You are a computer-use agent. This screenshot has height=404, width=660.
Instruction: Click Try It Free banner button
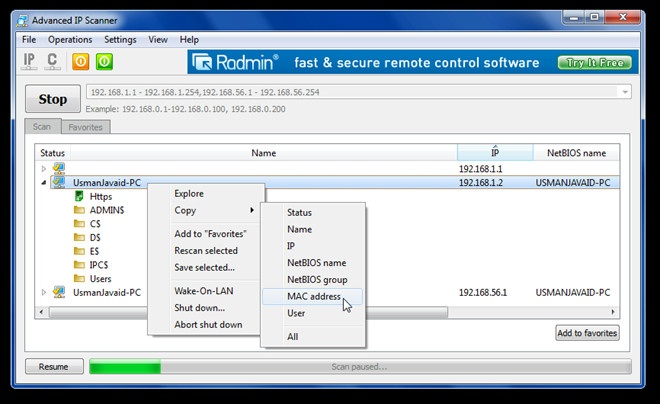pos(594,63)
